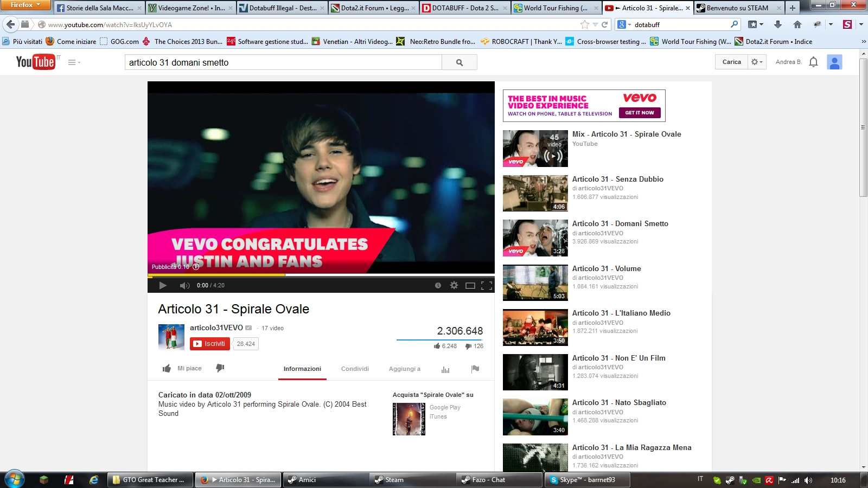
Task: Switch the player to theater mode
Action: coord(470,285)
